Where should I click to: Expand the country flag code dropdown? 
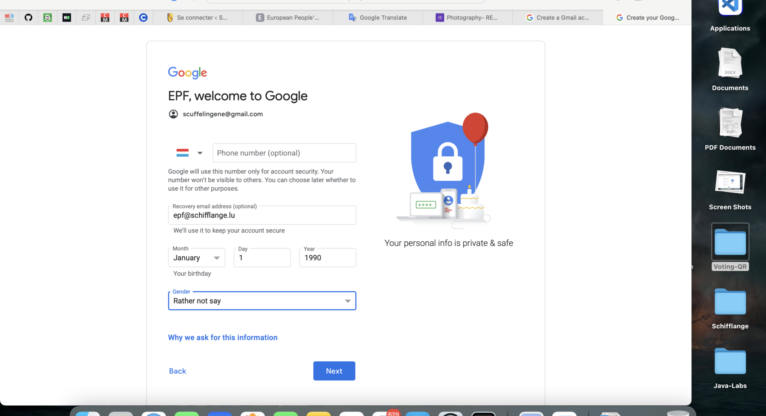click(189, 153)
